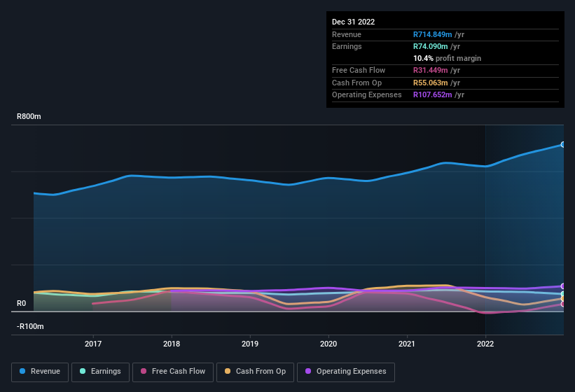Click the 2019 x-axis label
The height and width of the screenshot is (392, 575).
pos(250,344)
